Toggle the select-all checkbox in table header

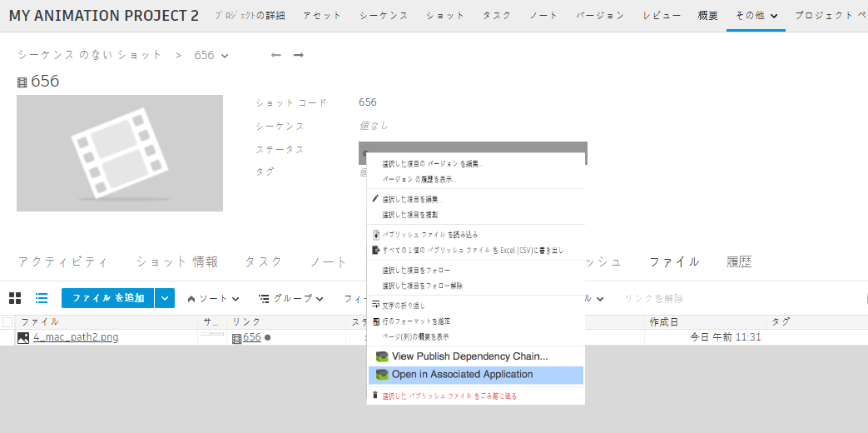7,321
